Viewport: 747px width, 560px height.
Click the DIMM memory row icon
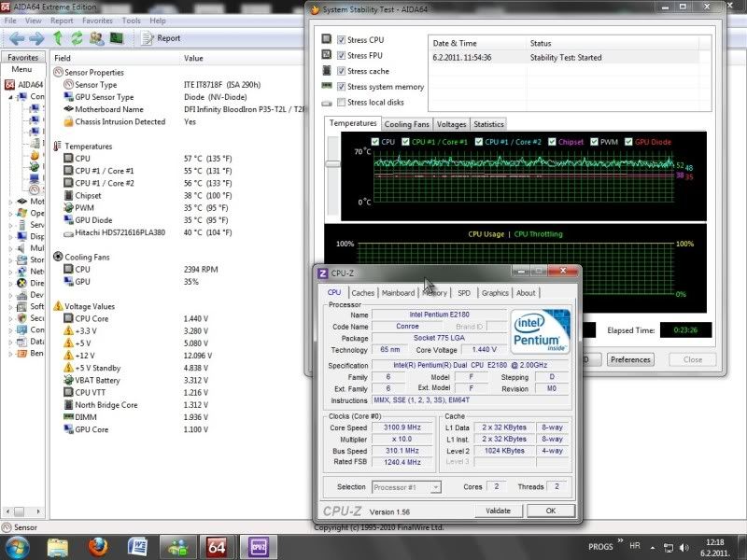[x=68, y=416]
